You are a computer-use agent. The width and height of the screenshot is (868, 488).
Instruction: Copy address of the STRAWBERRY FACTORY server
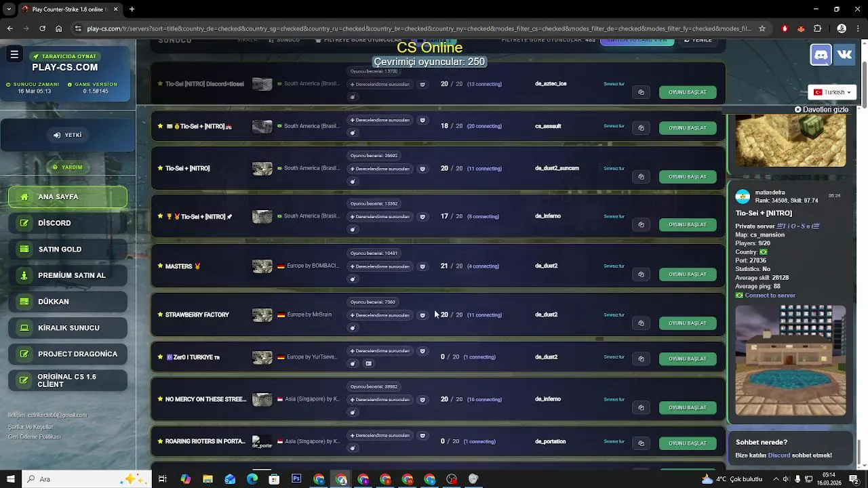click(x=641, y=323)
